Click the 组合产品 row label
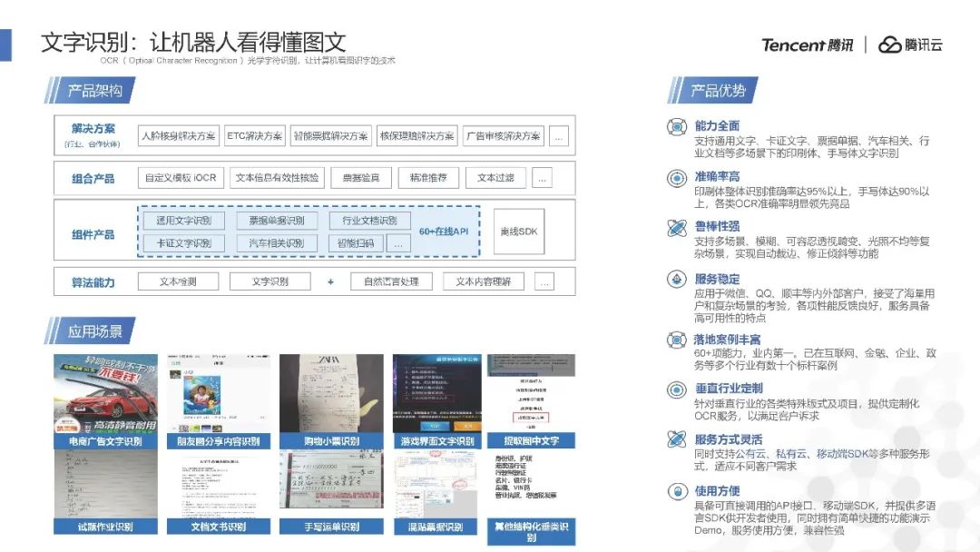The height and width of the screenshot is (552, 980). pos(93,179)
